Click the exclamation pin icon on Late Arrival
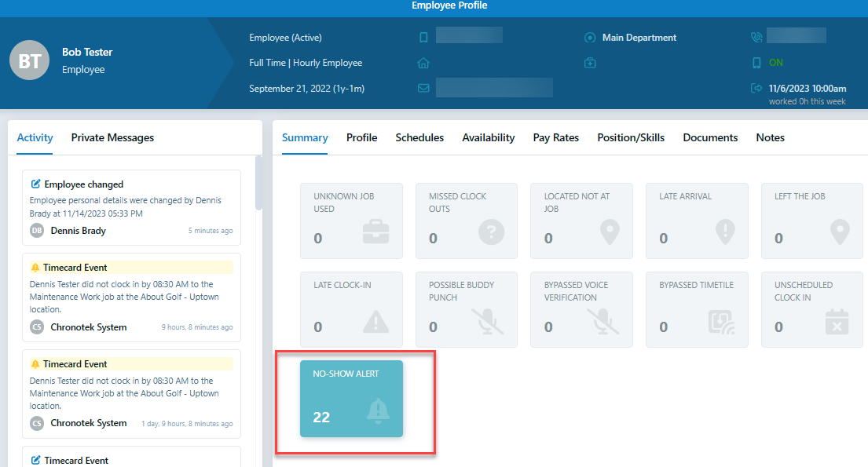The height and width of the screenshot is (467, 868). pos(724,232)
